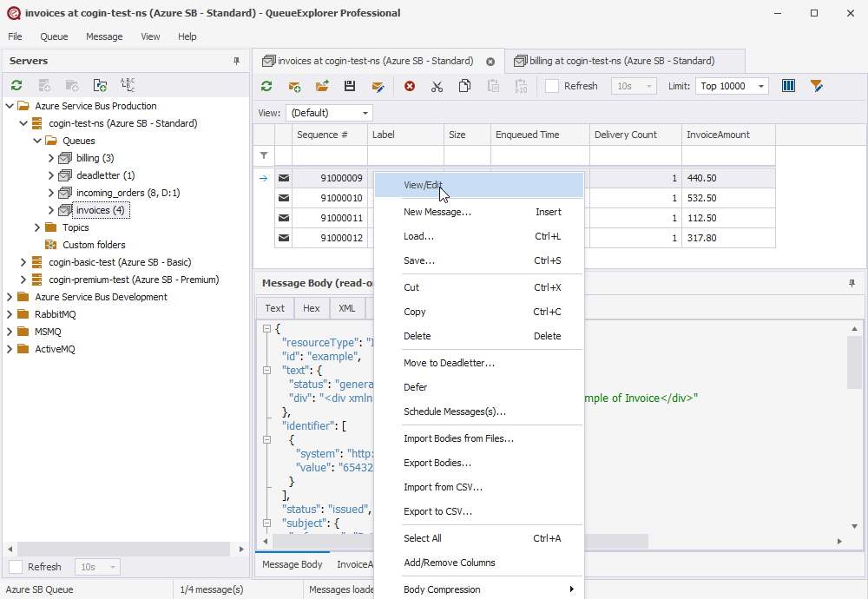Click the envelope icon of message 91000012
This screenshot has width=868, height=599.
click(284, 238)
